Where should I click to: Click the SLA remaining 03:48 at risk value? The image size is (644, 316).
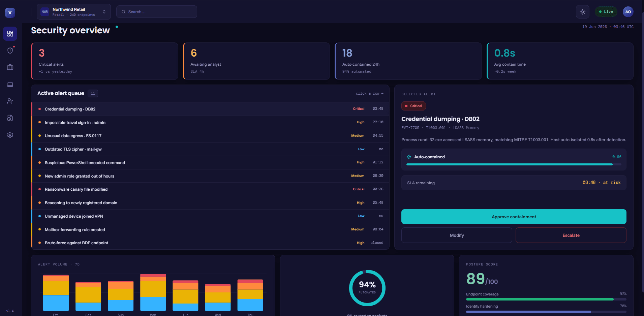click(602, 182)
